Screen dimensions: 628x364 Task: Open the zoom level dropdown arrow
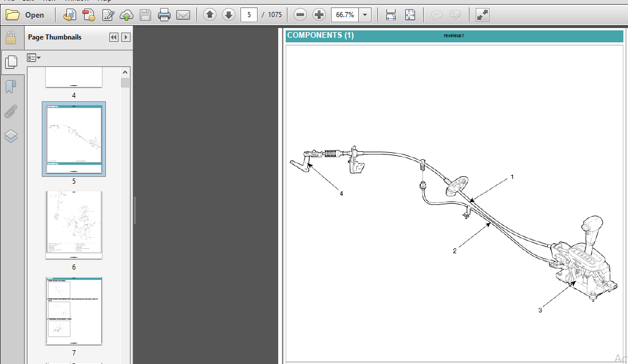tap(365, 15)
